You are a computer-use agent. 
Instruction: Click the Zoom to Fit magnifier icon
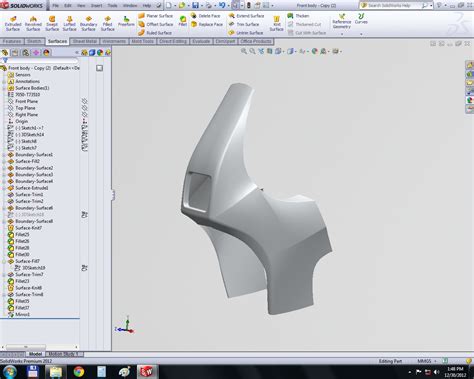244,51
